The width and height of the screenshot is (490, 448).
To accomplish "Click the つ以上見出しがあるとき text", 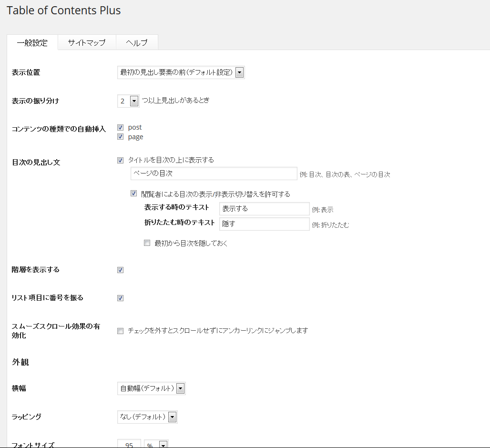I will tap(175, 100).
